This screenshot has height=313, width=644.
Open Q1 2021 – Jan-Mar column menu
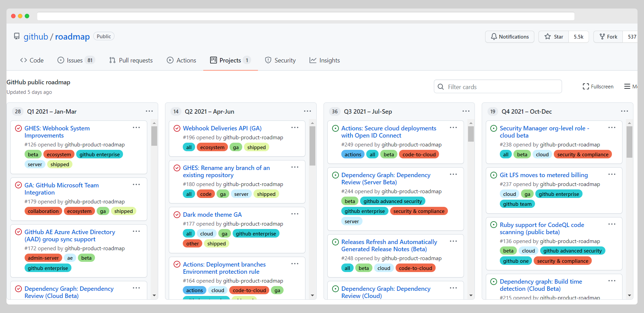149,111
